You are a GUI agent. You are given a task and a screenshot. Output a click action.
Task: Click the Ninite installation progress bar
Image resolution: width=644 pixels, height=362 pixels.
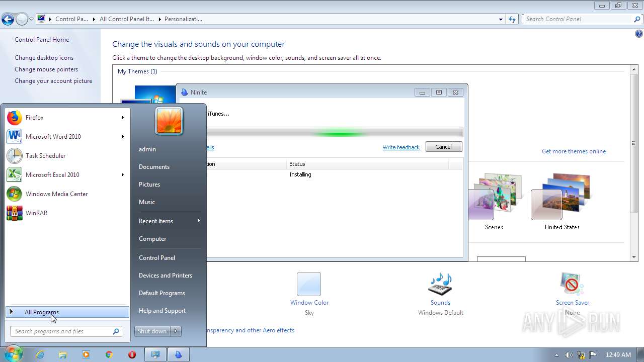335,133
